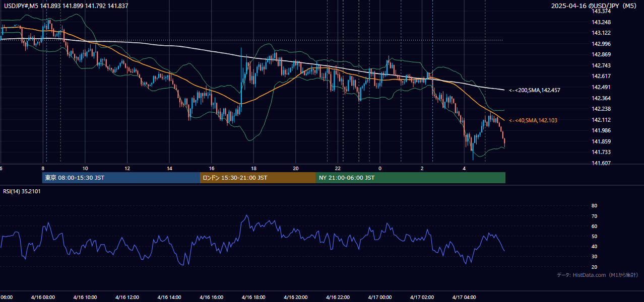Screen dimensions: 644x302
Task: Click price axis value 142.491
Action: coord(601,87)
